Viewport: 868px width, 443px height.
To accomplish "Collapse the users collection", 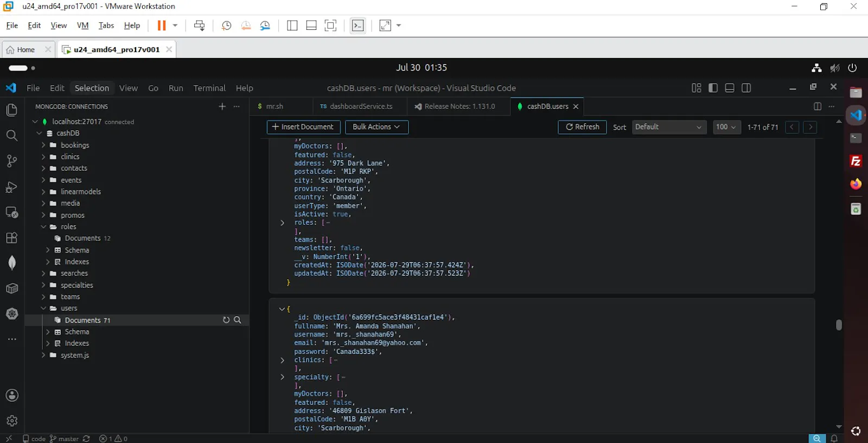I will coord(43,308).
